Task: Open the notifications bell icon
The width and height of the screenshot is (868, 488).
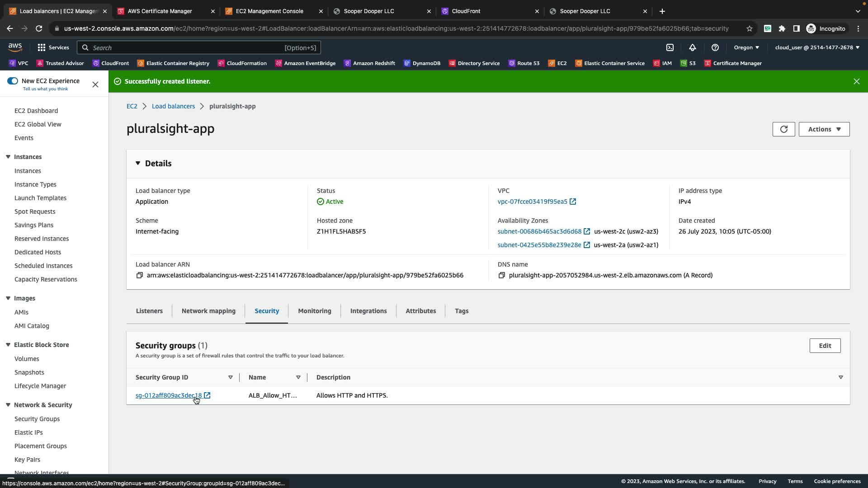Action: 693,47
